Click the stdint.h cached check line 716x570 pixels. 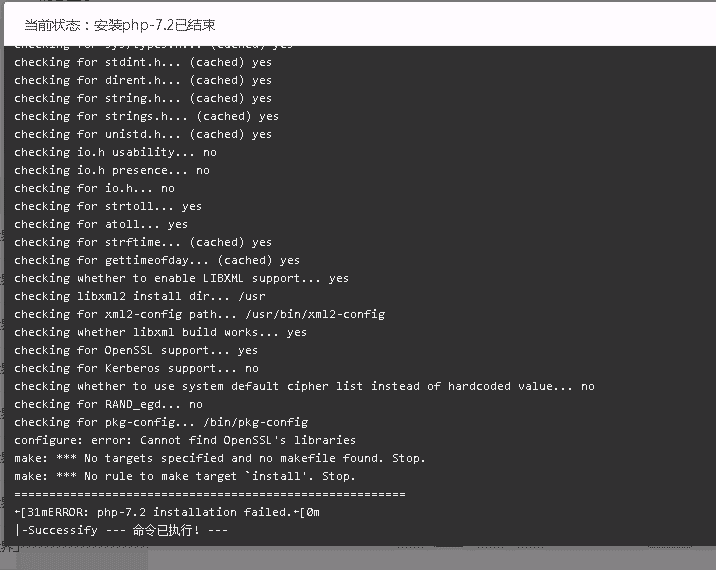[x=143, y=63]
